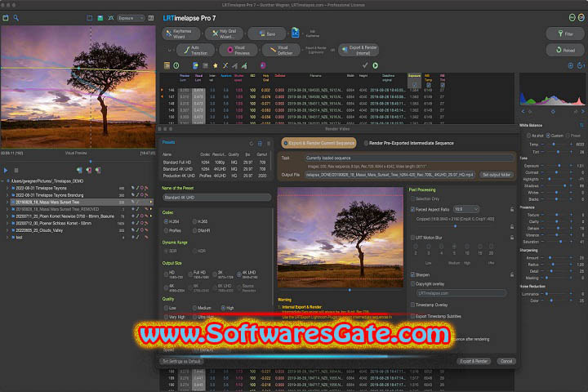This screenshot has height=392, width=588.
Task: Enable Copyright overlay checkbox
Action: [x=413, y=284]
